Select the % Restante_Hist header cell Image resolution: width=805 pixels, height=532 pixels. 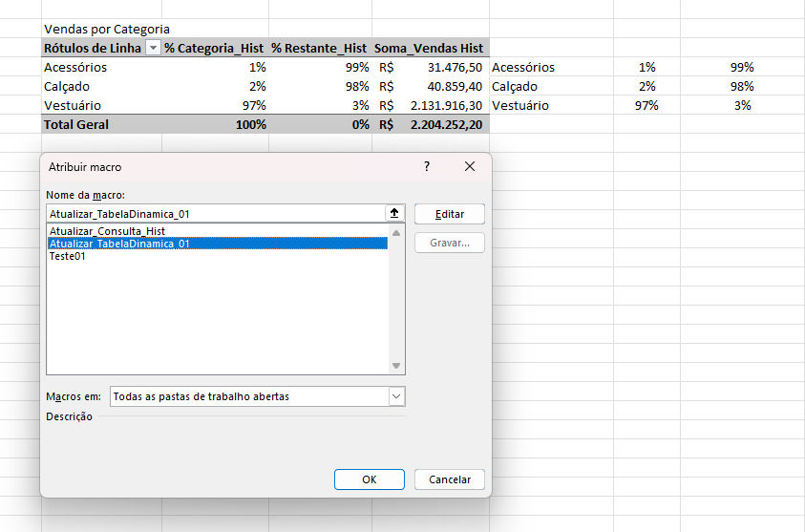pos(320,48)
